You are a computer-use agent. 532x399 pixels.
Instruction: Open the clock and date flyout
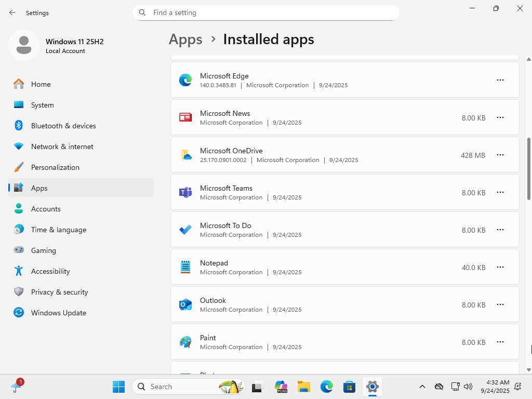[x=495, y=387]
